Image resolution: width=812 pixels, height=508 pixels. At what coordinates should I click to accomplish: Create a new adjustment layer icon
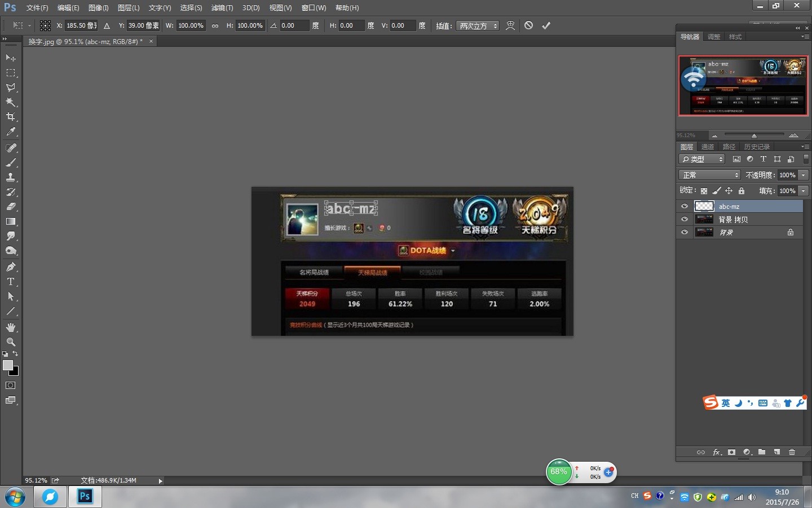tap(747, 452)
